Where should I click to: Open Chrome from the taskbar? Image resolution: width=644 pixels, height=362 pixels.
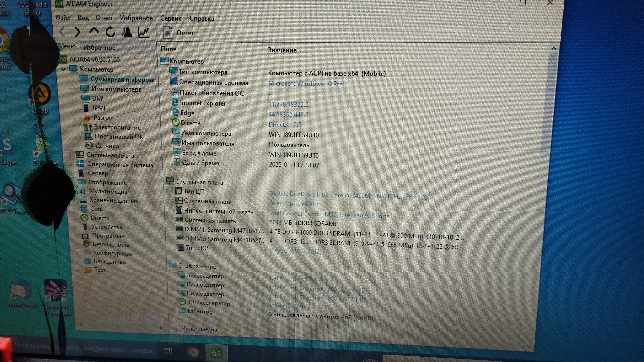tap(193, 352)
